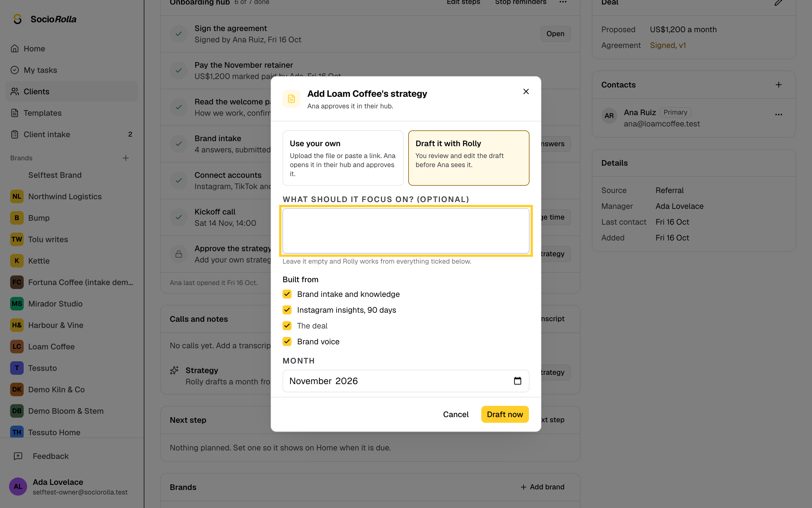Click the Mirador Studio MS avatar
The height and width of the screenshot is (508, 812).
click(17, 303)
